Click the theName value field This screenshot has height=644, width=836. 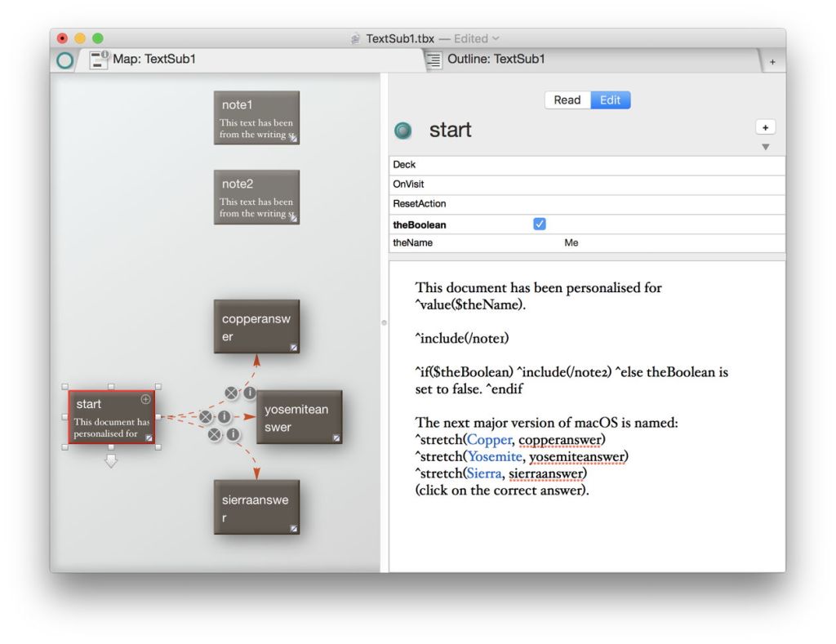tap(571, 243)
